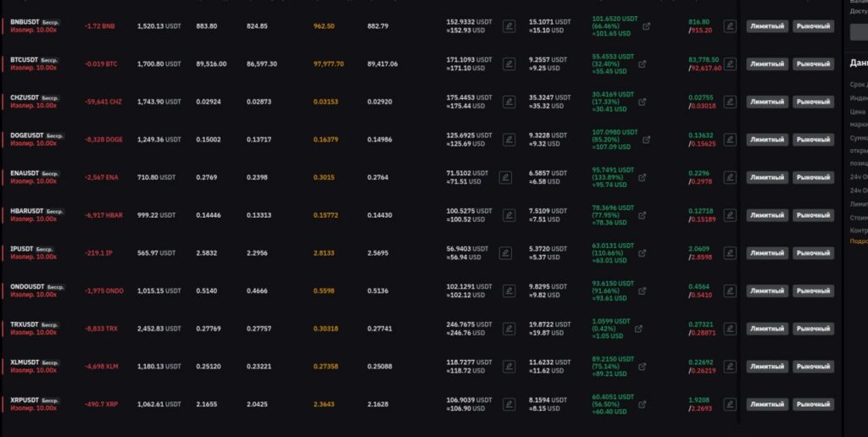Close BNBUSDT with the Лимитный button
Image resolution: width=868 pixels, height=437 pixels.
766,26
